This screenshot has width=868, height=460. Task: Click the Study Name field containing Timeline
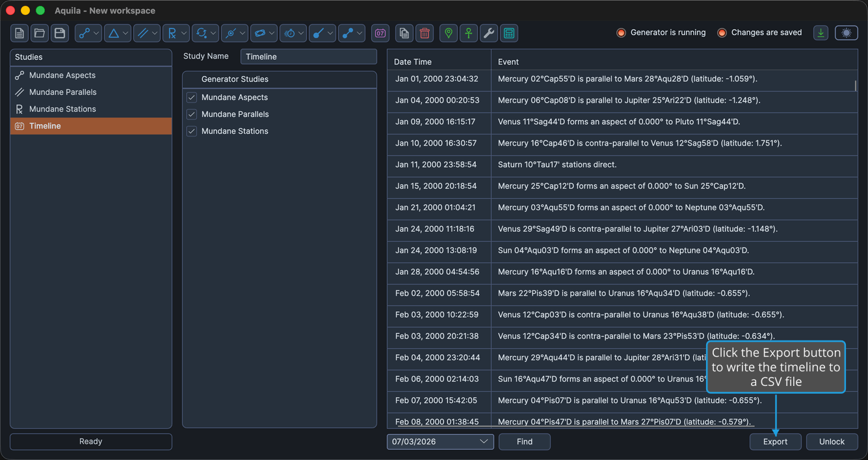(309, 57)
